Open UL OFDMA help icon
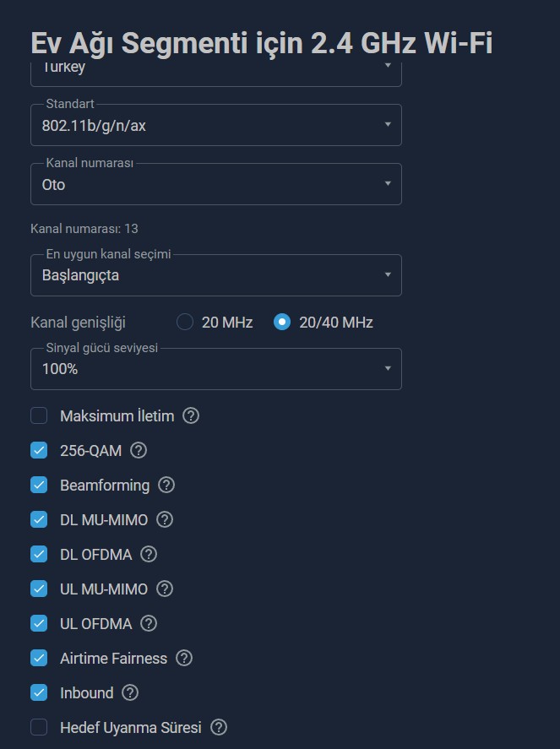Image resolution: width=560 pixels, height=749 pixels. [x=149, y=623]
